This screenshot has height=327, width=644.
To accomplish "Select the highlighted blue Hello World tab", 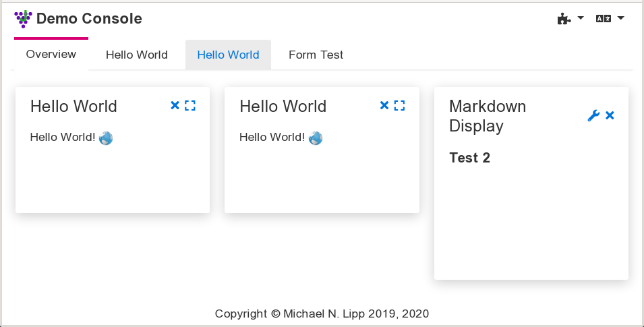I will 228,55.
